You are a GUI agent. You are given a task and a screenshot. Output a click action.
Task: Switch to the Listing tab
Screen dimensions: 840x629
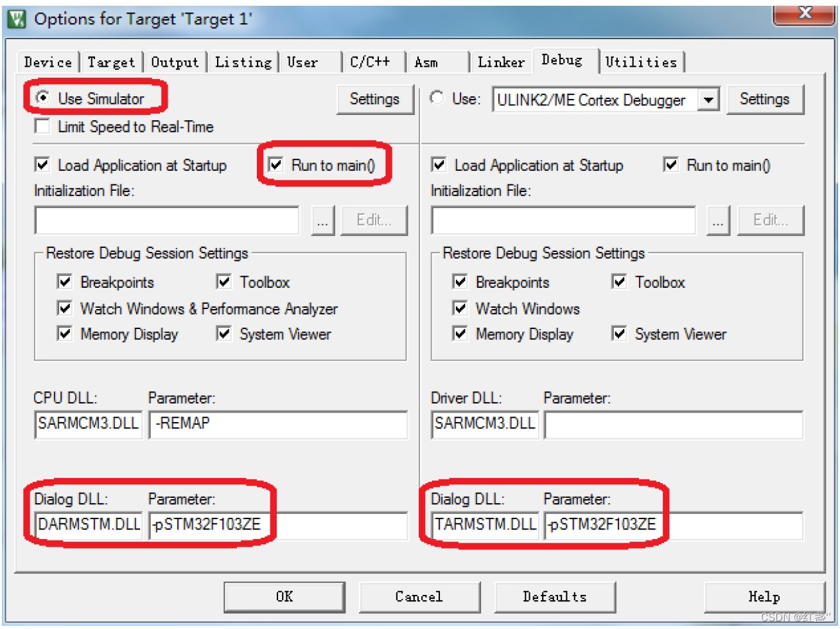point(243,62)
